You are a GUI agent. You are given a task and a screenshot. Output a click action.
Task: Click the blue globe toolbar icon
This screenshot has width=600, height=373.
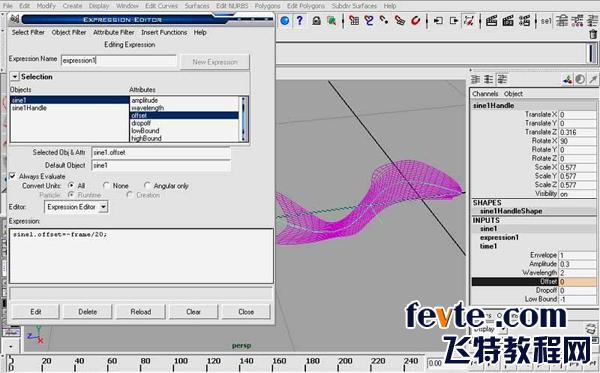pyautogui.click(x=285, y=21)
